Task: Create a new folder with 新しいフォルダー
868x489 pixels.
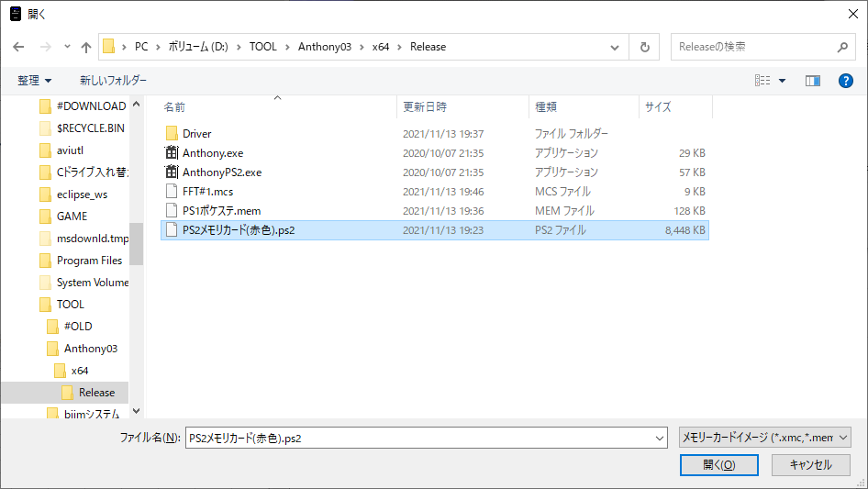Action: [x=113, y=81]
